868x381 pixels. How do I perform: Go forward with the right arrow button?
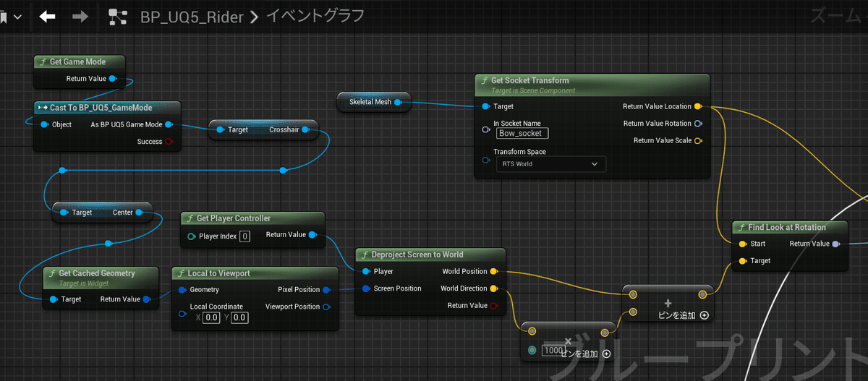[x=81, y=16]
